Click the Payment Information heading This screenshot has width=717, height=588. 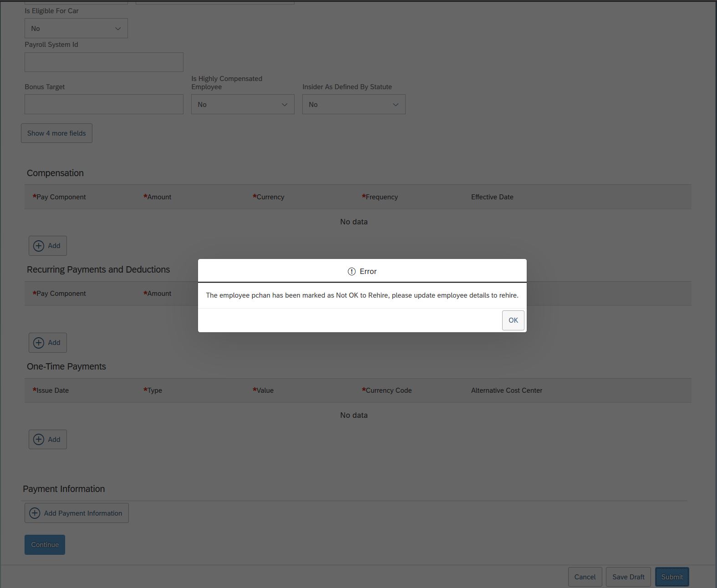pyautogui.click(x=64, y=489)
